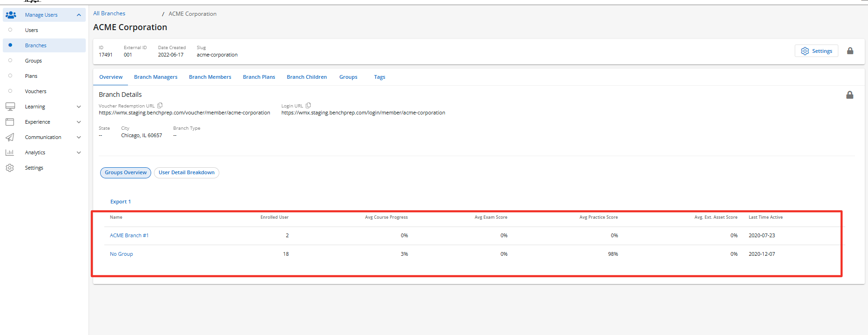Select the Branches bullet in sidebar
Viewport: 868px width, 335px height.
coord(10,45)
